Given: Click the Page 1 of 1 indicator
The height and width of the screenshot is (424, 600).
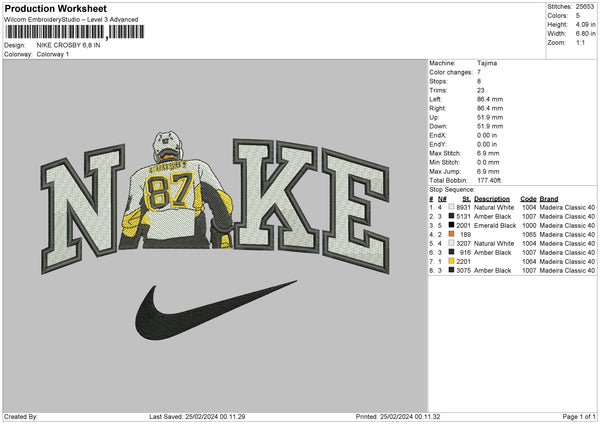Looking at the screenshot, I should [579, 417].
